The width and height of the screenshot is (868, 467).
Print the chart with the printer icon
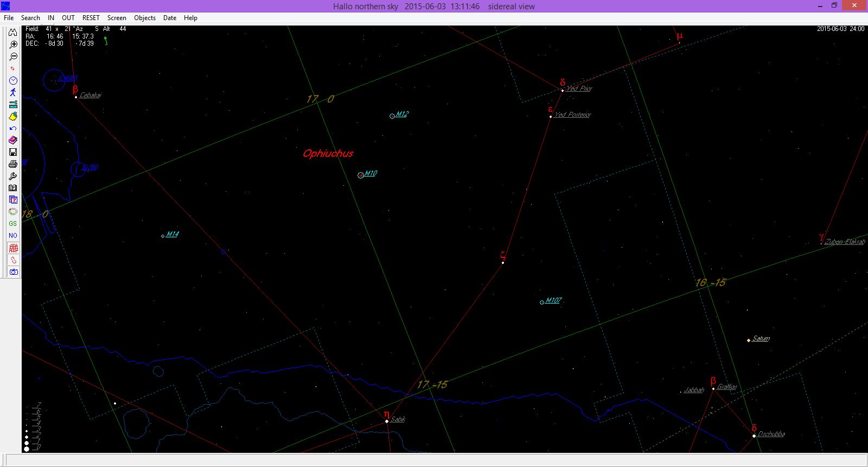(x=13, y=164)
